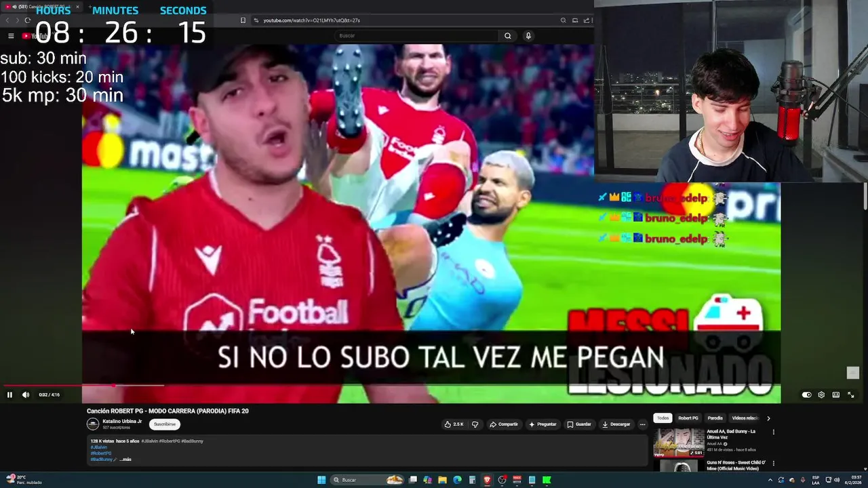Show more filter chips with the right arrow

point(768,418)
